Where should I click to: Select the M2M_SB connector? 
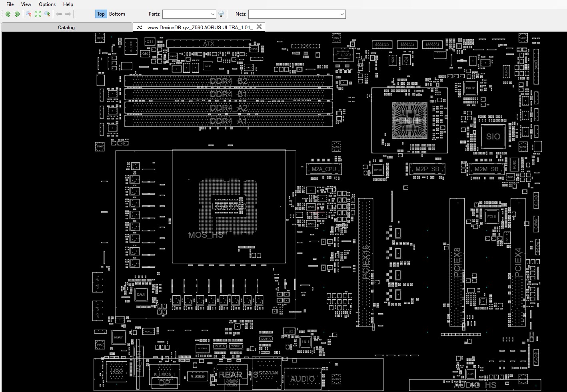486,169
